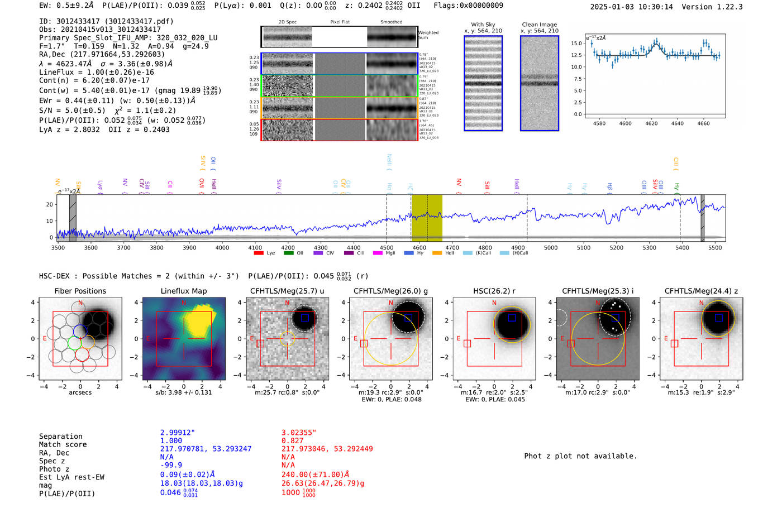The height and width of the screenshot is (532, 782).
Task: Click the blue fiber circle in Fiber Positions
Action: [80, 331]
